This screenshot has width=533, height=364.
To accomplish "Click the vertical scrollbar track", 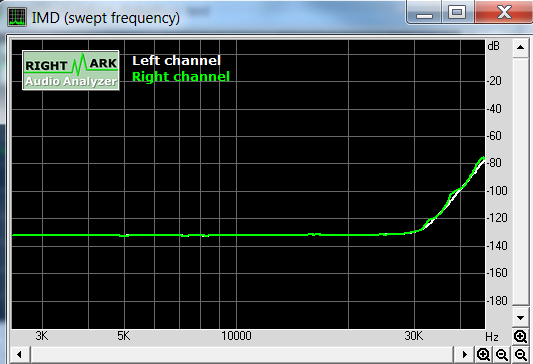I will (520, 183).
